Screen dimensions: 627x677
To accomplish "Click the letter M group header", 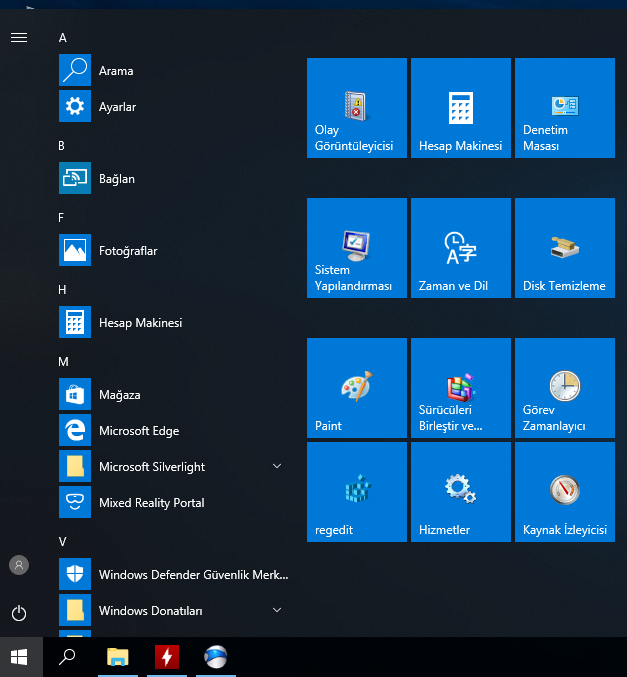I will 63,362.
